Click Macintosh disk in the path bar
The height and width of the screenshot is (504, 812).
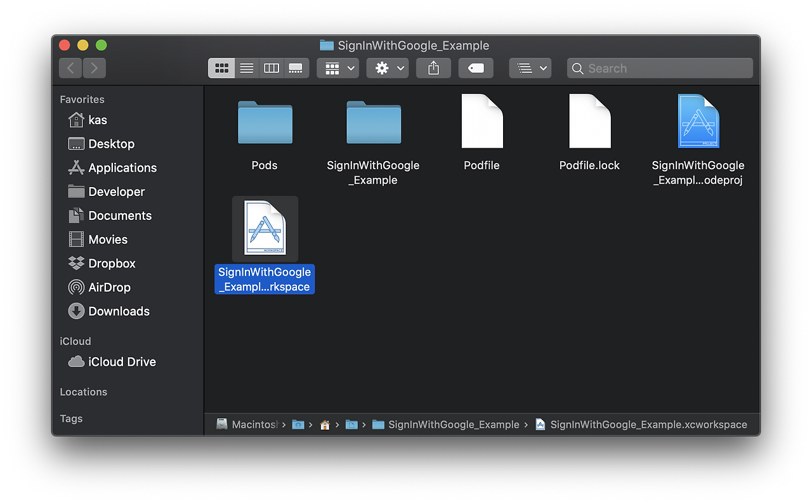click(246, 425)
